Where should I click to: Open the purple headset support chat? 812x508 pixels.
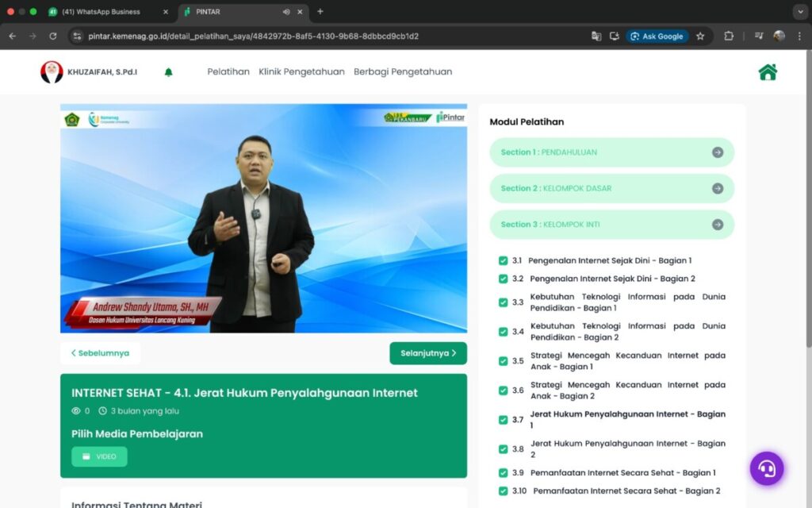[766, 468]
